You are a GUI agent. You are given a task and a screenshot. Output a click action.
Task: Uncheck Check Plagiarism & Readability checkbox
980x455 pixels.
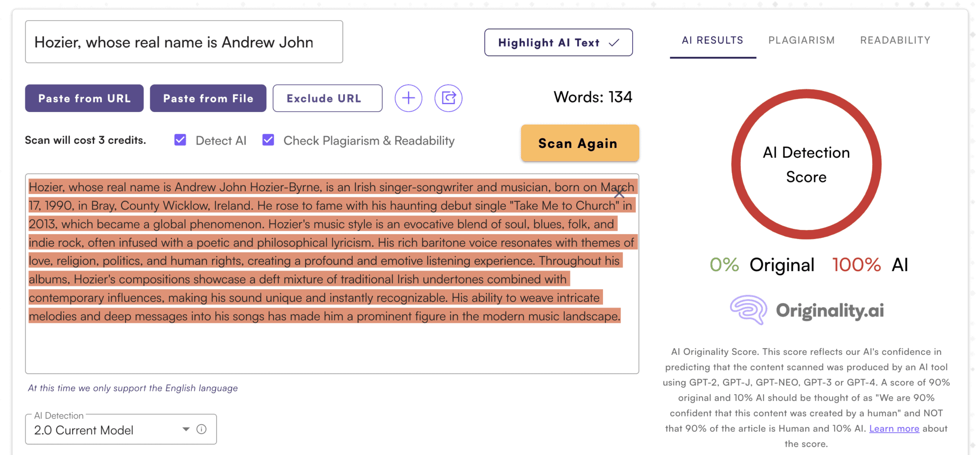click(268, 140)
